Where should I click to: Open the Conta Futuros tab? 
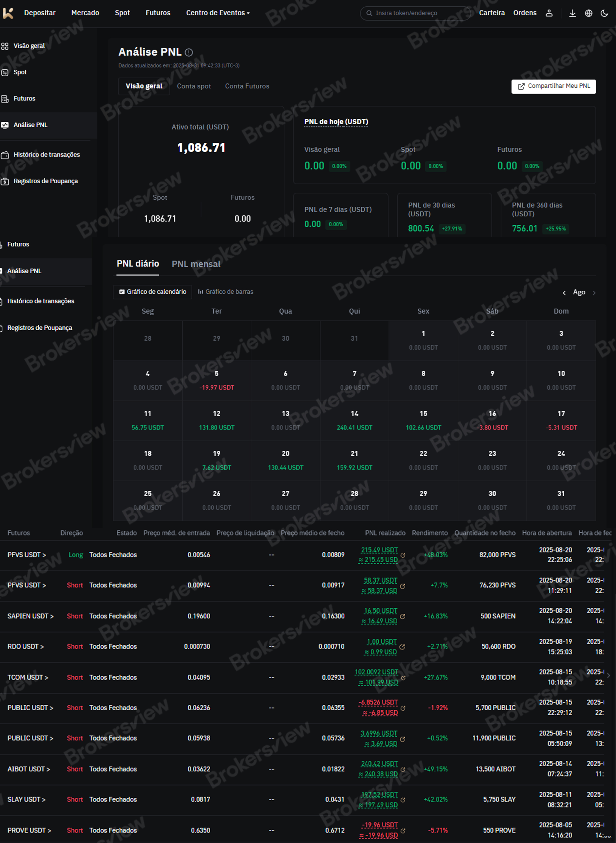tap(247, 86)
